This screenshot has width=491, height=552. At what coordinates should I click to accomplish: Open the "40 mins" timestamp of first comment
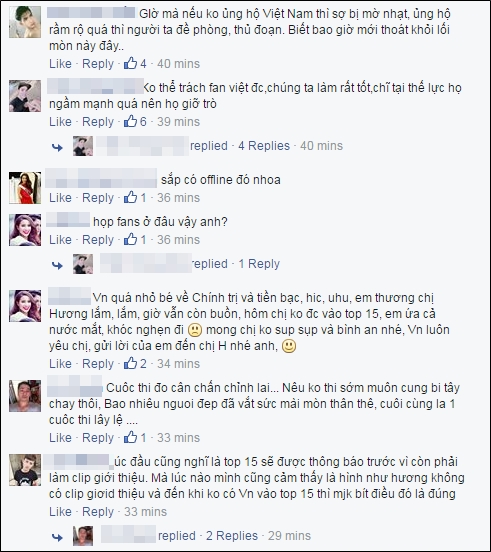[x=178, y=63]
